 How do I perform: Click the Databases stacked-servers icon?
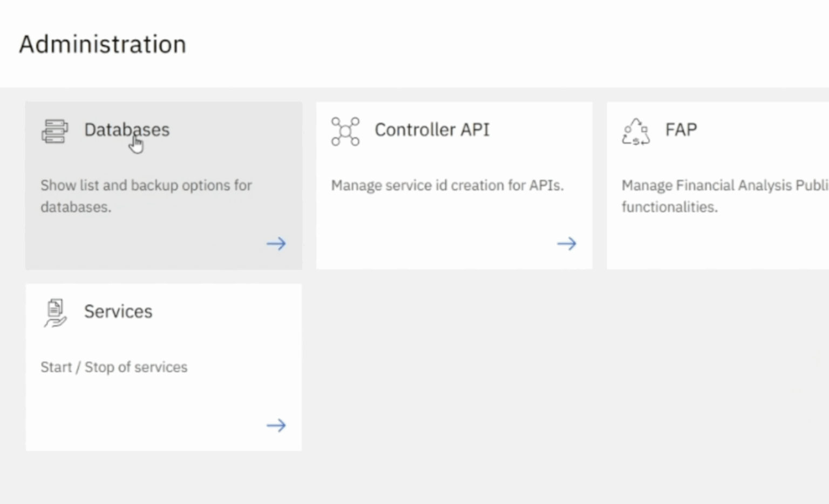point(55,132)
